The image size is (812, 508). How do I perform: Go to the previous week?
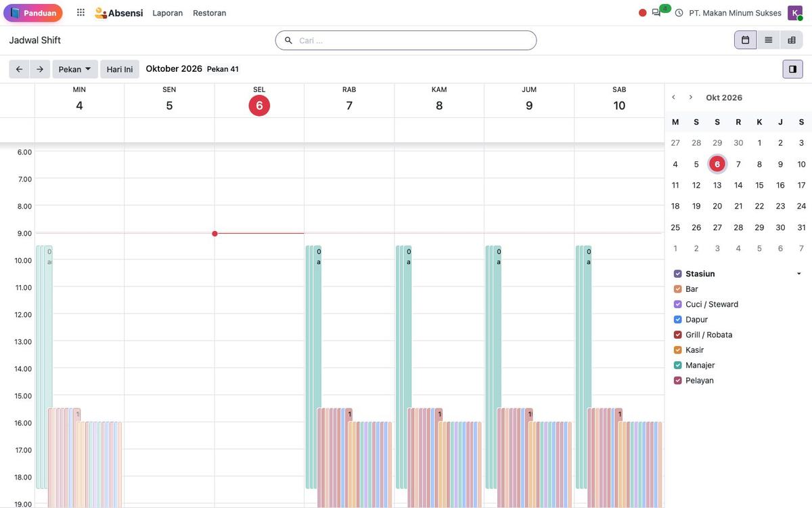click(19, 69)
